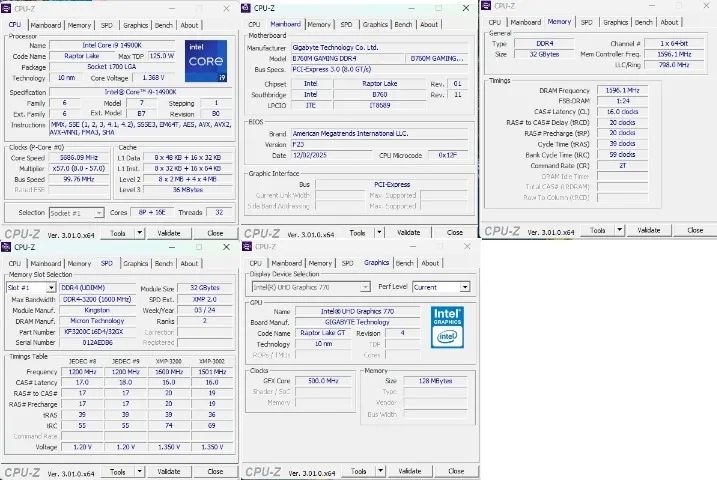The width and height of the screenshot is (717, 480).
Task: Select SPD tab in the Processor window
Action: click(x=107, y=25)
